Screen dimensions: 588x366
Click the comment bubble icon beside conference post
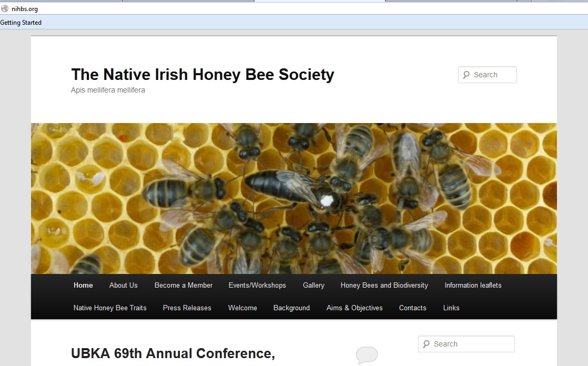point(367,355)
